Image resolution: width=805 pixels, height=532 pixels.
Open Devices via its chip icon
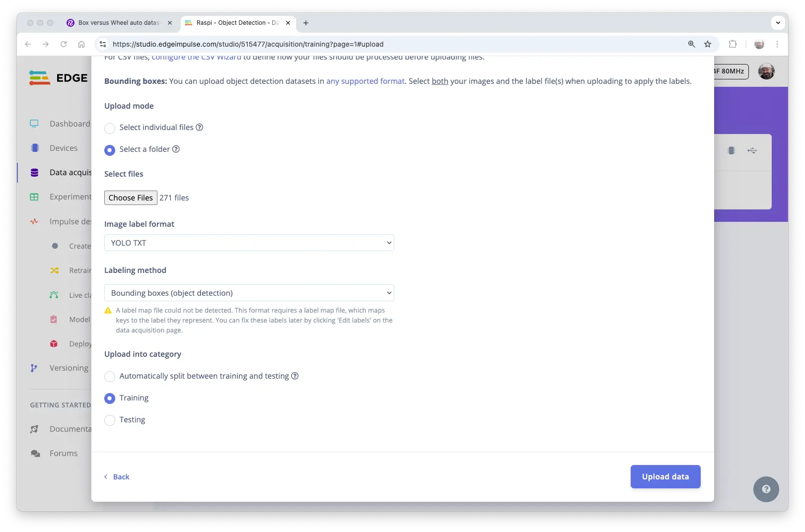(x=35, y=148)
